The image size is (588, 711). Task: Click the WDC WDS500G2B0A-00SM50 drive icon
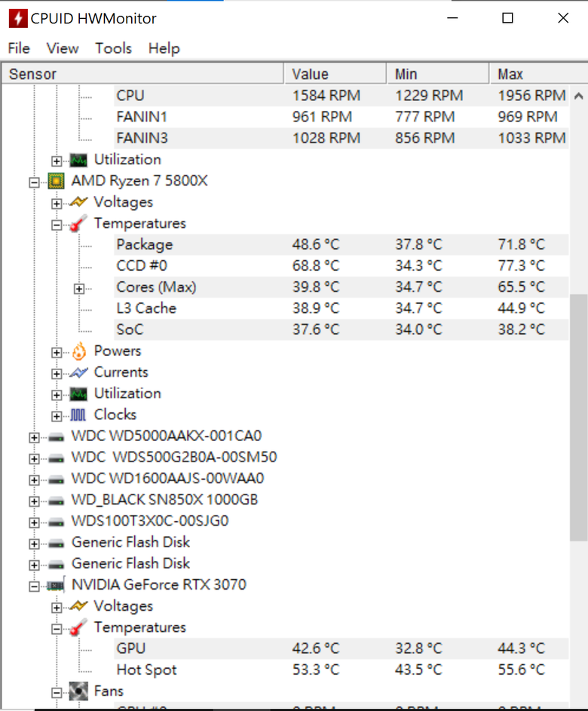tap(57, 458)
